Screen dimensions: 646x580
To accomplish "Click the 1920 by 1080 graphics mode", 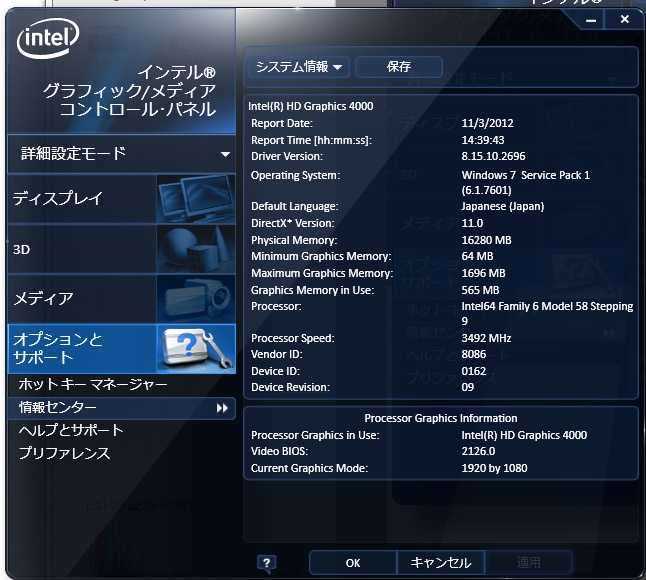I will 494,468.
